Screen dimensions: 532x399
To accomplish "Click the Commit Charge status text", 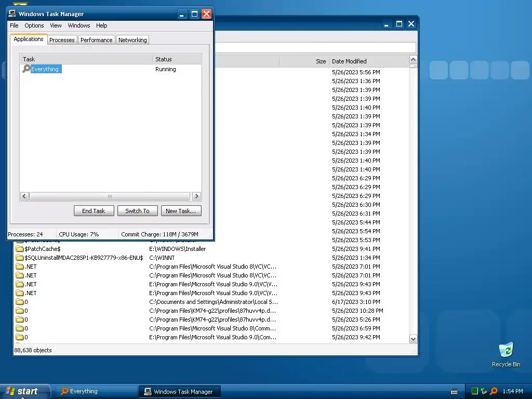I will (159, 234).
